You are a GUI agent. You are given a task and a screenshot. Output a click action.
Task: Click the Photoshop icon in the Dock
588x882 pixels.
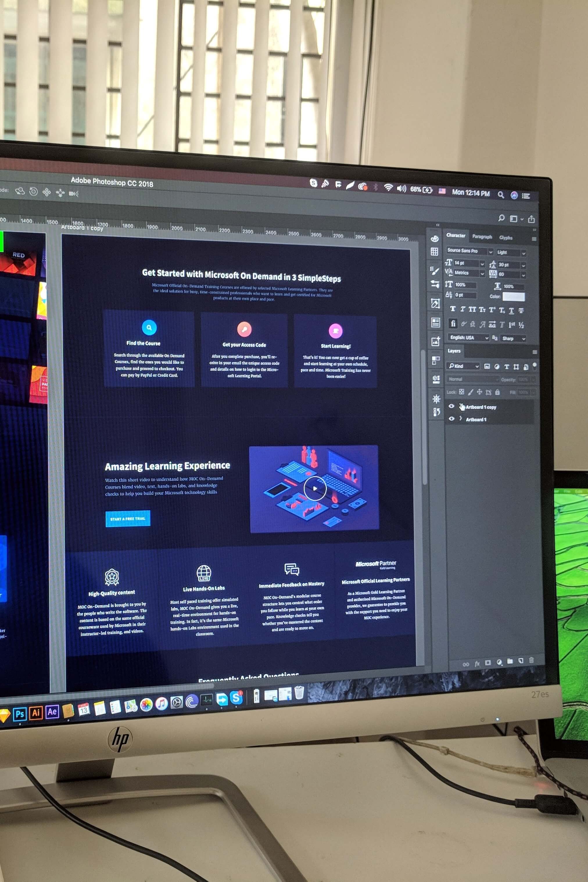20,714
